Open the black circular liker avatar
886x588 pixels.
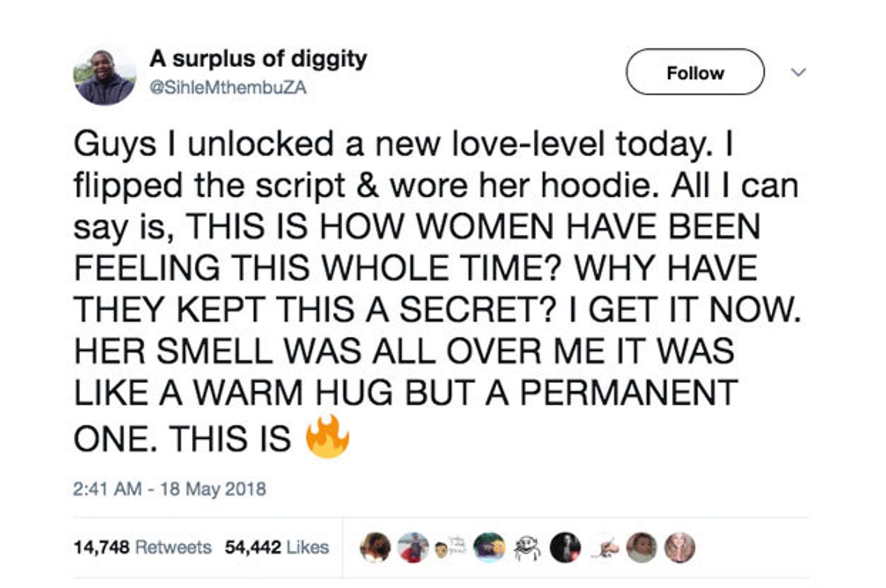[565, 548]
